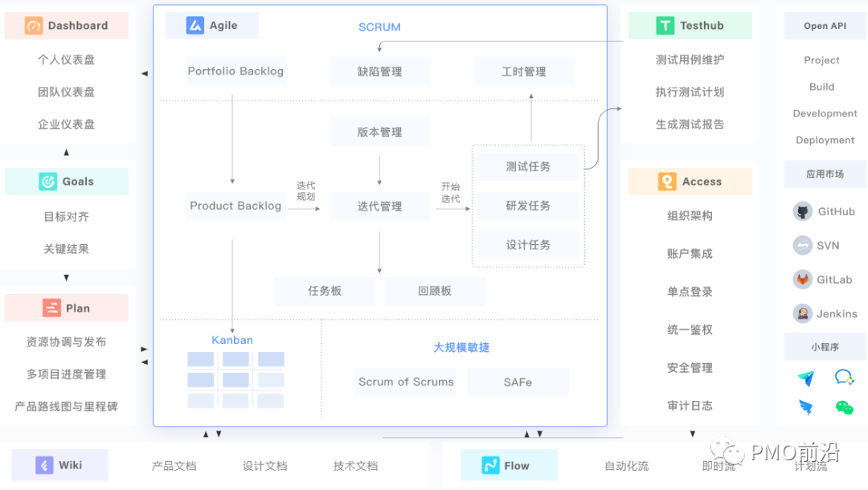Click 产品文档 beside Wiki
This screenshot has height=490, width=868.
[x=174, y=466]
